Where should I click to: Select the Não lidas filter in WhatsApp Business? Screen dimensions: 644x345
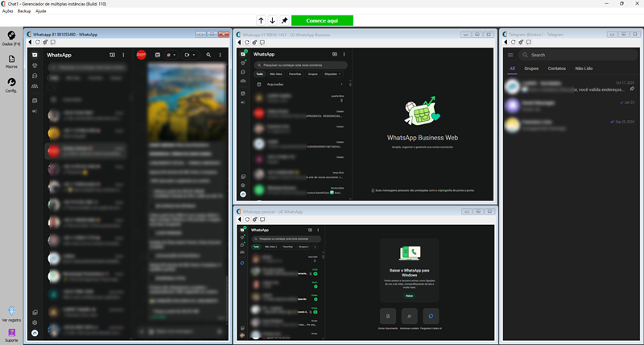(x=276, y=73)
